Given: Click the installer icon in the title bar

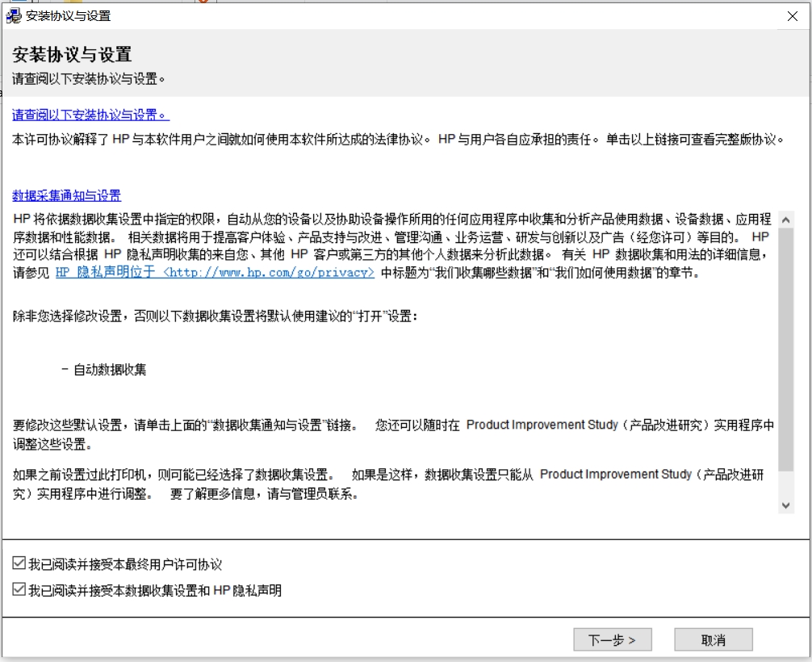Looking at the screenshot, I should click(14, 15).
